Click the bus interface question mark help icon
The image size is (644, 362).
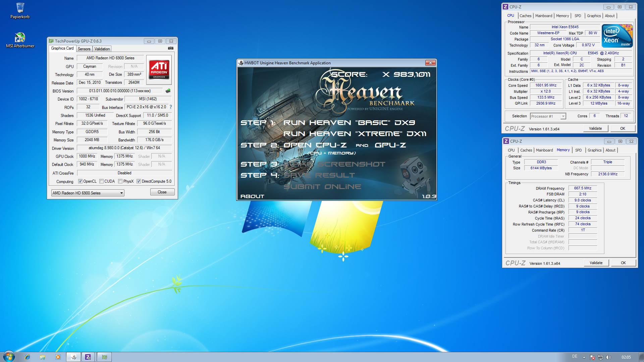coord(170,107)
